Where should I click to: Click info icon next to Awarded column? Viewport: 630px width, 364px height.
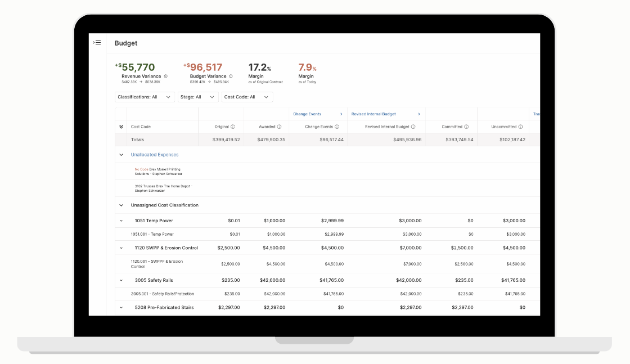pyautogui.click(x=279, y=127)
